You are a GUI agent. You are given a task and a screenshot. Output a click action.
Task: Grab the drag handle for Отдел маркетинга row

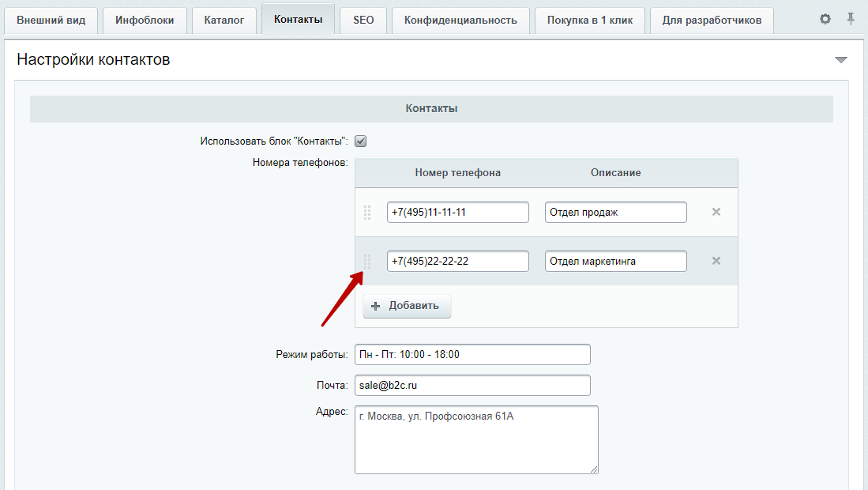(367, 262)
